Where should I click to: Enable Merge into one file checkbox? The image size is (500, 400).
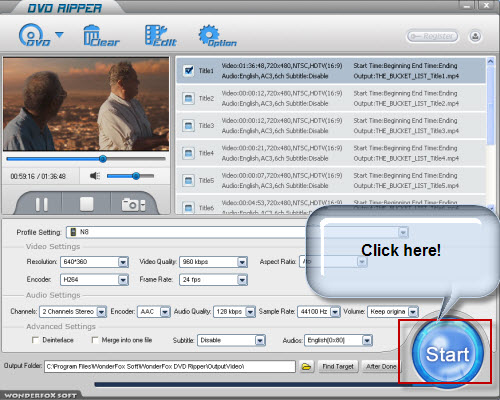pyautogui.click(x=95, y=340)
